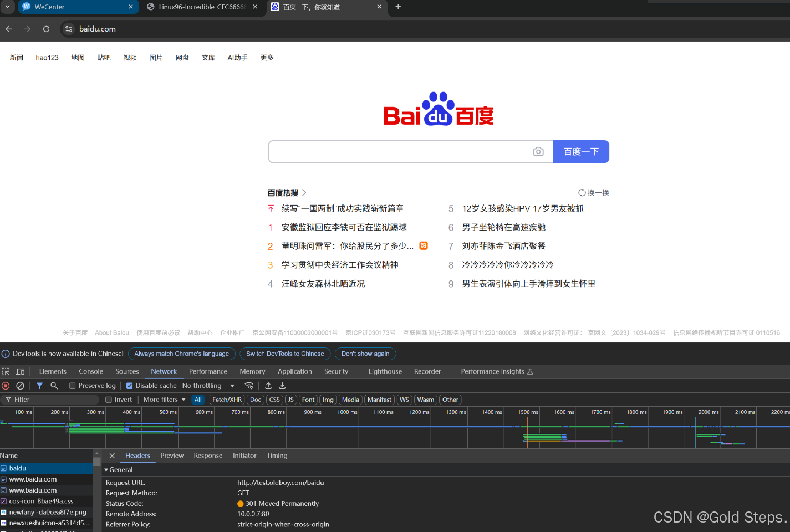Viewport: 790px width, 532px height.
Task: Open the hao123 link
Action: [47, 58]
